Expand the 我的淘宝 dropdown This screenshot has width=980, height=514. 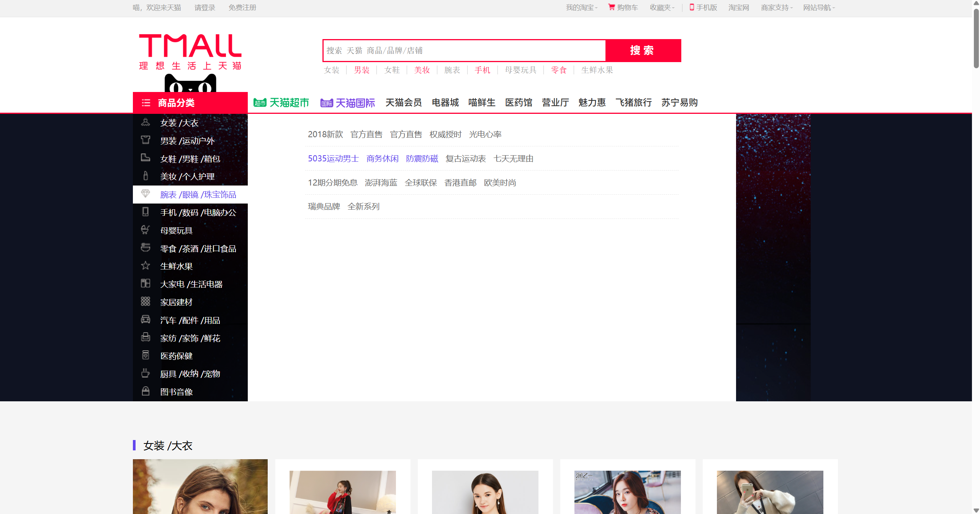click(581, 8)
